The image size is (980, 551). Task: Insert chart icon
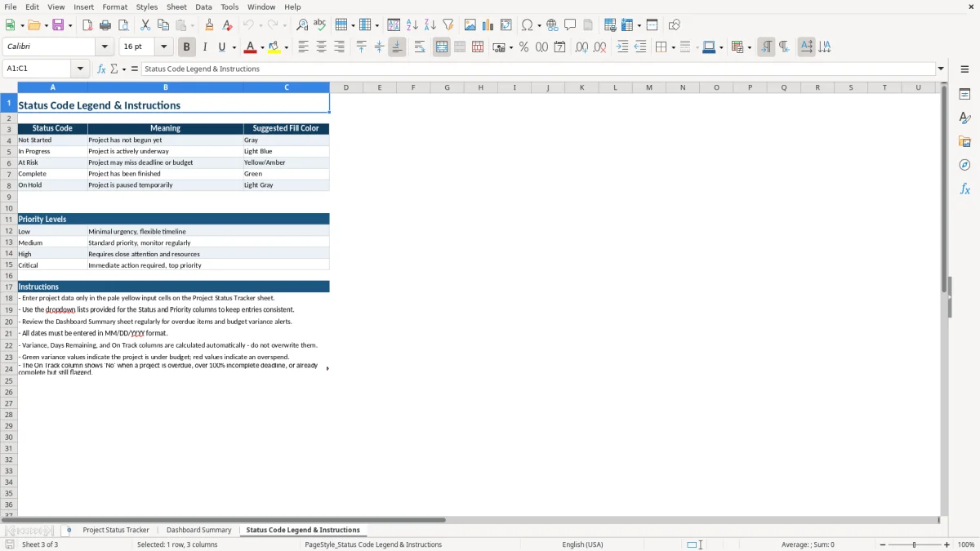(488, 25)
